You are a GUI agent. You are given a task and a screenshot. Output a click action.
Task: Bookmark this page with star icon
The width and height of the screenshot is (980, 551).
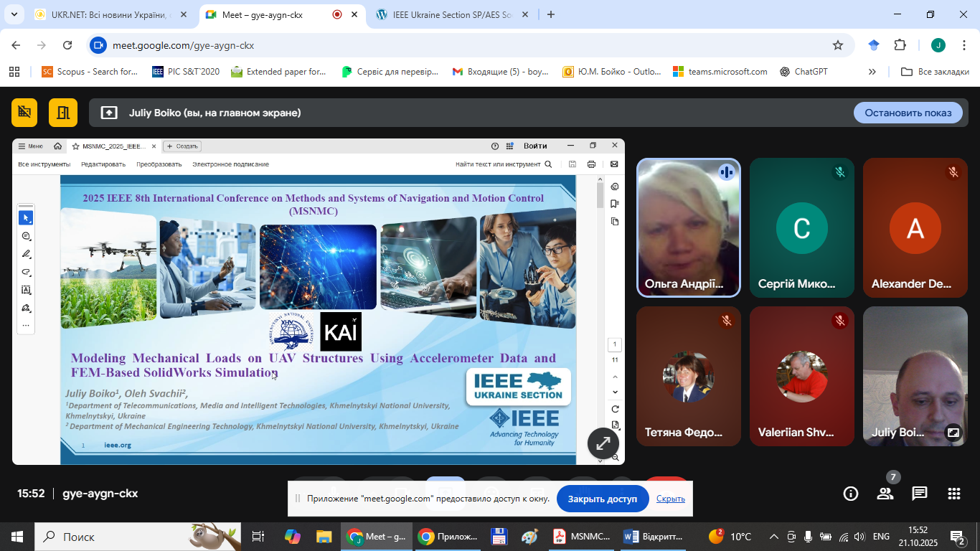(x=838, y=45)
